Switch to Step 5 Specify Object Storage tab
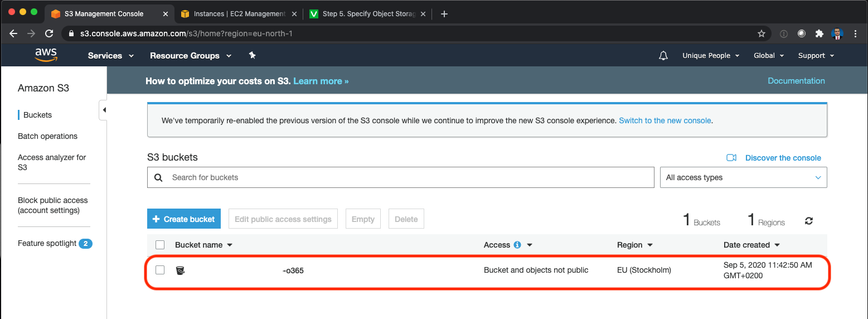 368,14
